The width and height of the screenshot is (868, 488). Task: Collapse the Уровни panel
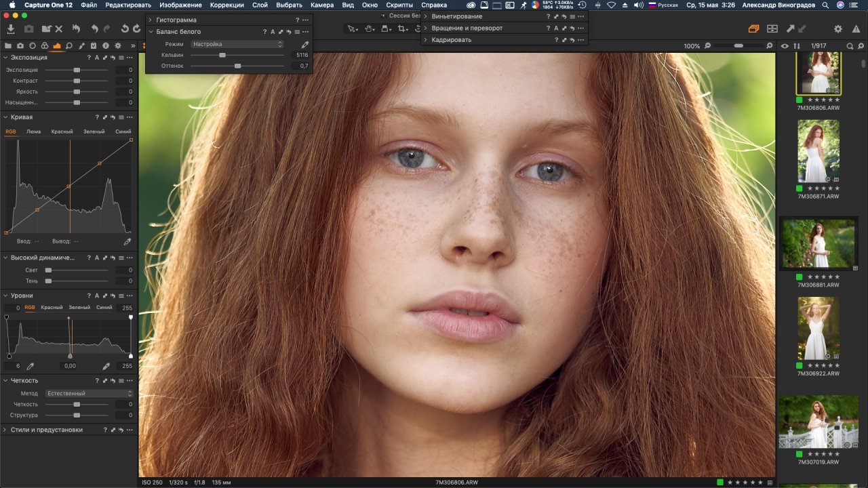[5, 296]
